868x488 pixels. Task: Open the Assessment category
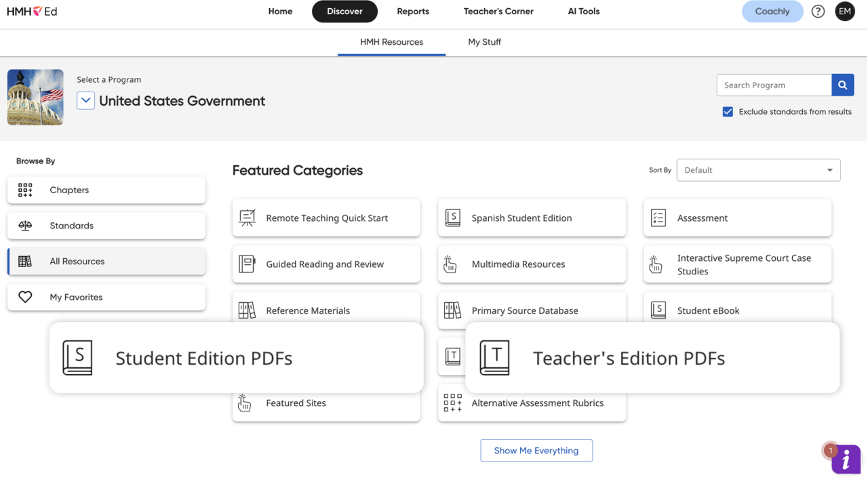click(x=737, y=218)
